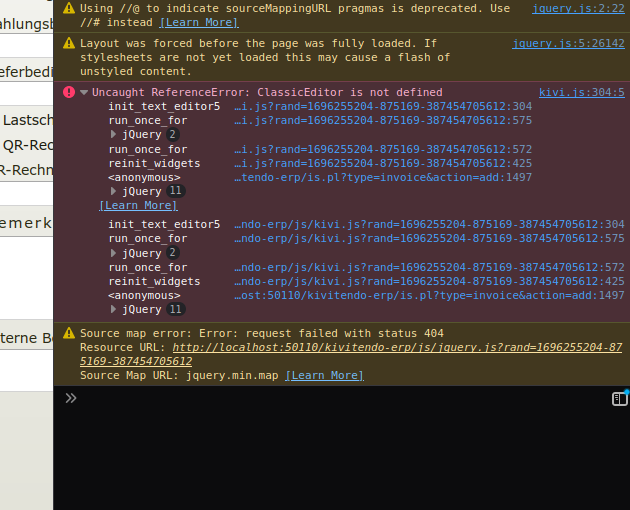The width and height of the screenshot is (630, 510).
Task: Click warning icon beside Source map error
Action: coord(68,333)
